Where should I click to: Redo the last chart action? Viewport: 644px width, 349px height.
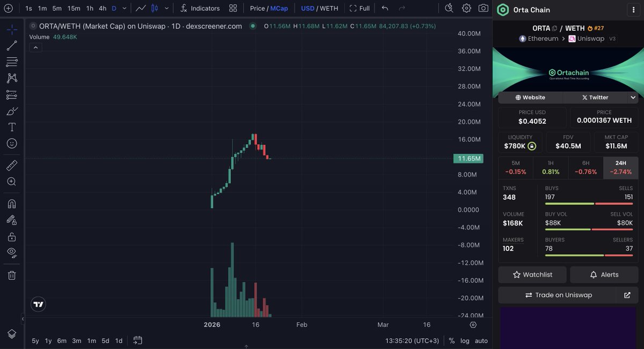(402, 8)
